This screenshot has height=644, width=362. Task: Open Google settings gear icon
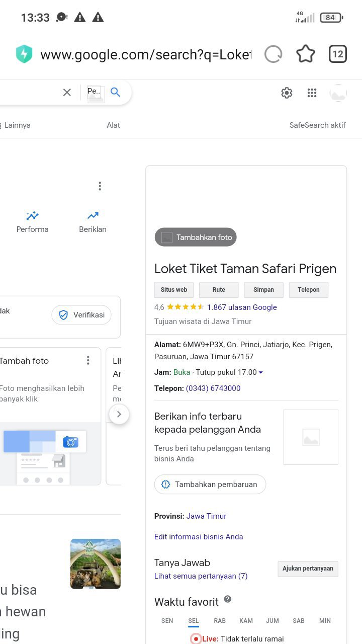287,93
